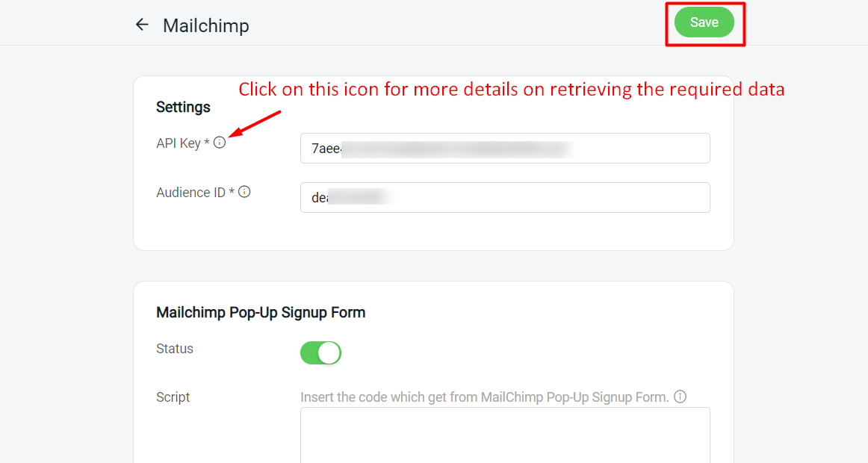Toggle the Status switch off

[320, 352]
